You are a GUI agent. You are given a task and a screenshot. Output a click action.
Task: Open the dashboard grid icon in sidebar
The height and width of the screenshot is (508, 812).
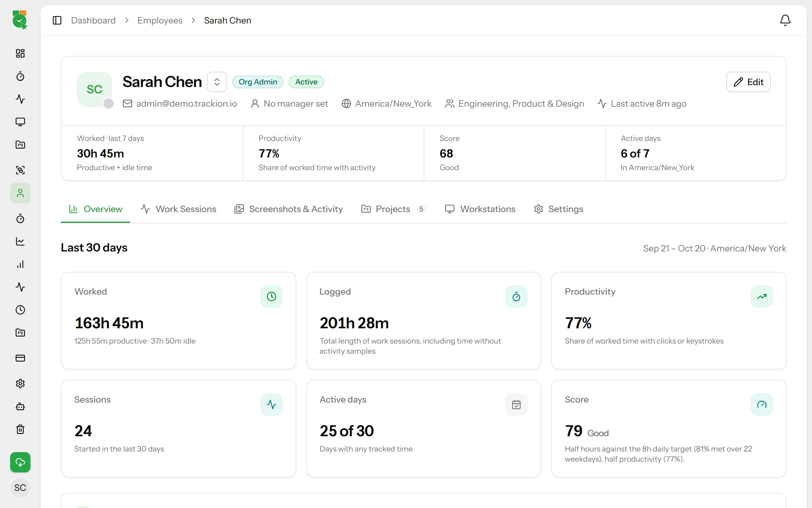tap(20, 53)
